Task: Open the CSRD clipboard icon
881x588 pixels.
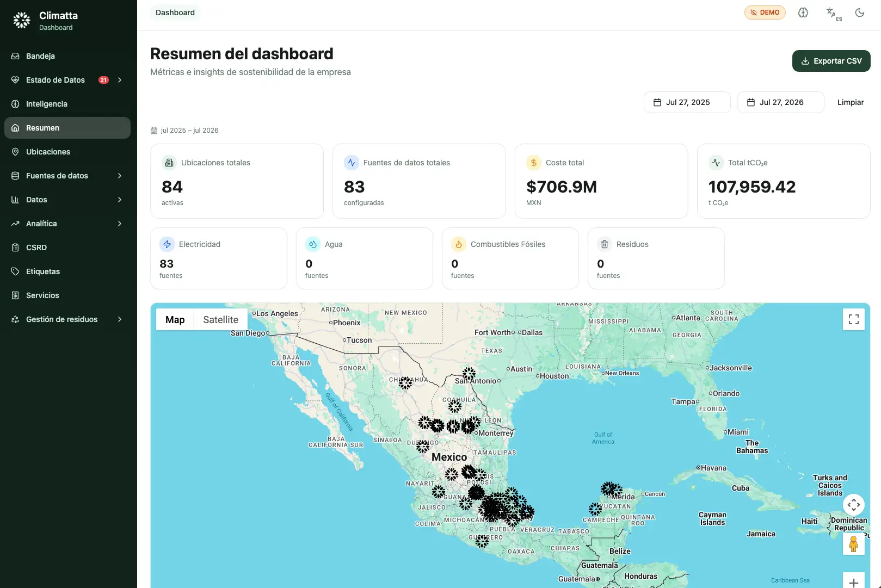Action: [x=15, y=247]
